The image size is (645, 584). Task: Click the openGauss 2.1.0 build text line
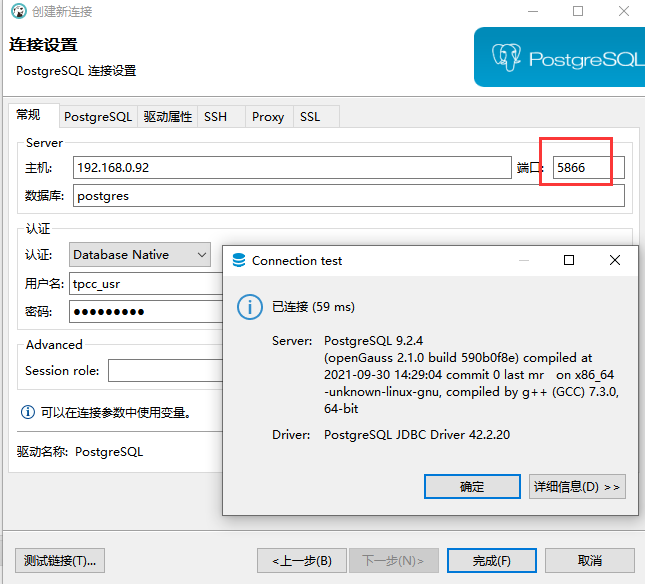[458, 358]
